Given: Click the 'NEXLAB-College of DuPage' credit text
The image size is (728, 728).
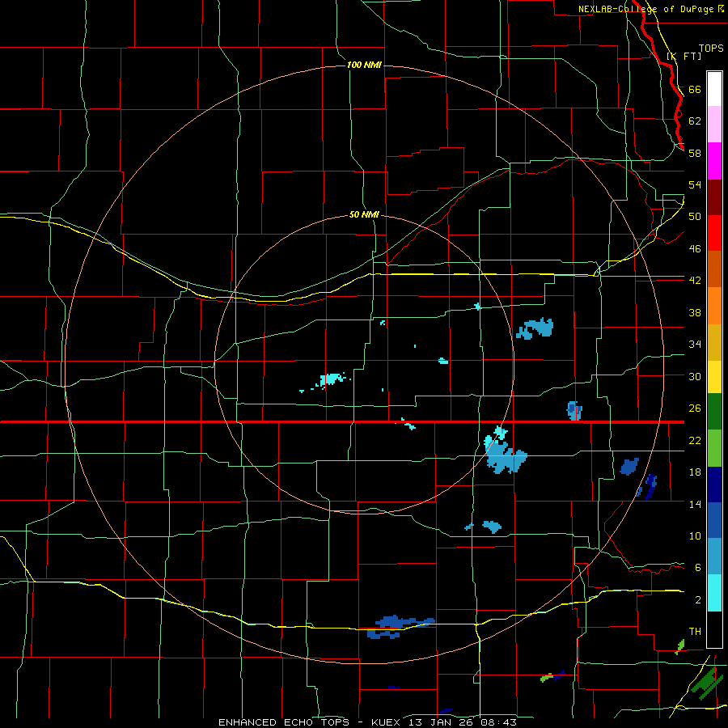Looking at the screenshot, I should click(645, 9).
